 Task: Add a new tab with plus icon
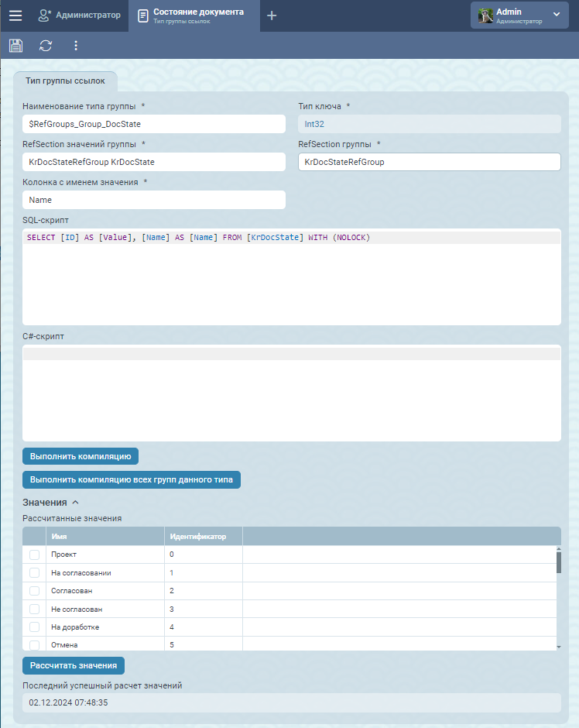(x=272, y=15)
